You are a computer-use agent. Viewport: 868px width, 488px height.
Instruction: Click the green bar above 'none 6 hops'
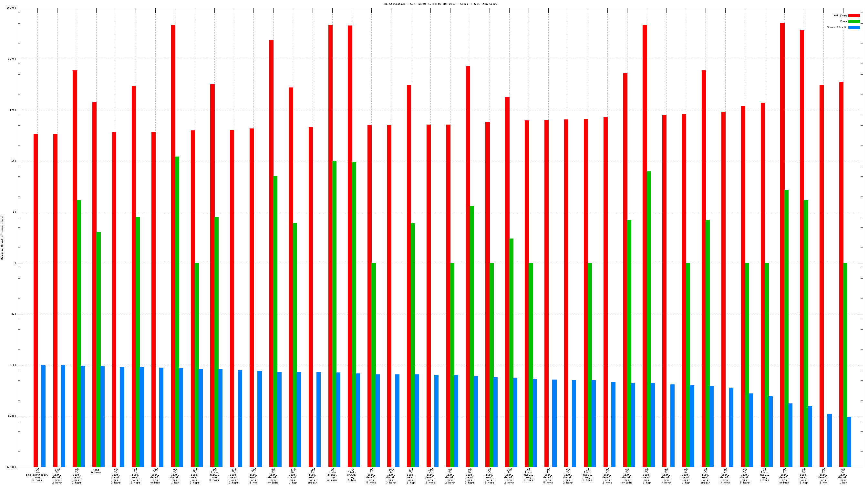[98, 349]
